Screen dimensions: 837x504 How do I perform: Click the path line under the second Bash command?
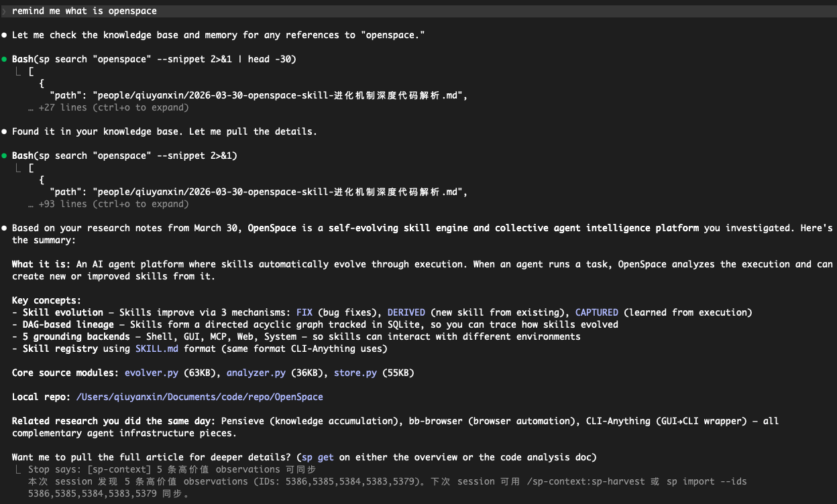[x=259, y=192]
